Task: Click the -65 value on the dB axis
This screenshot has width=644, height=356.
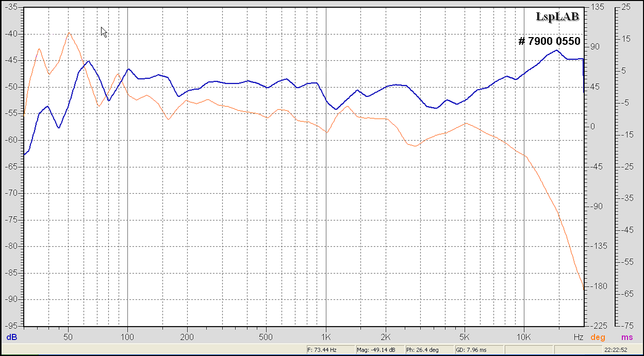Action: point(11,167)
